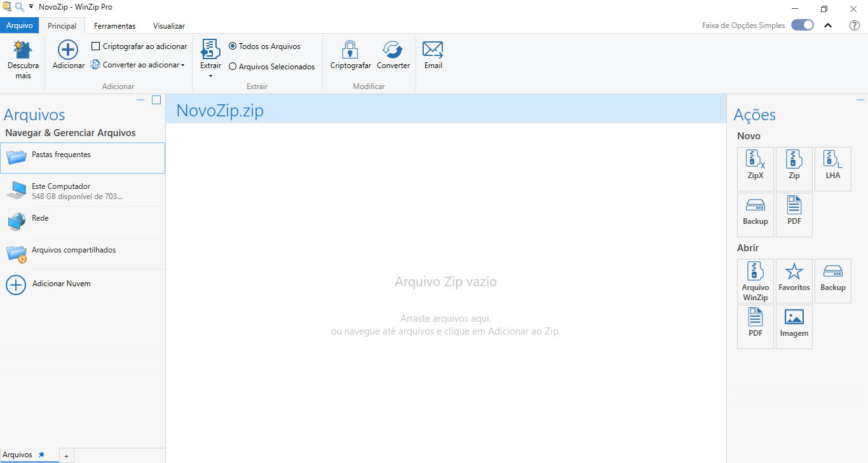Open the Extrair dropdown arrow

pos(210,76)
